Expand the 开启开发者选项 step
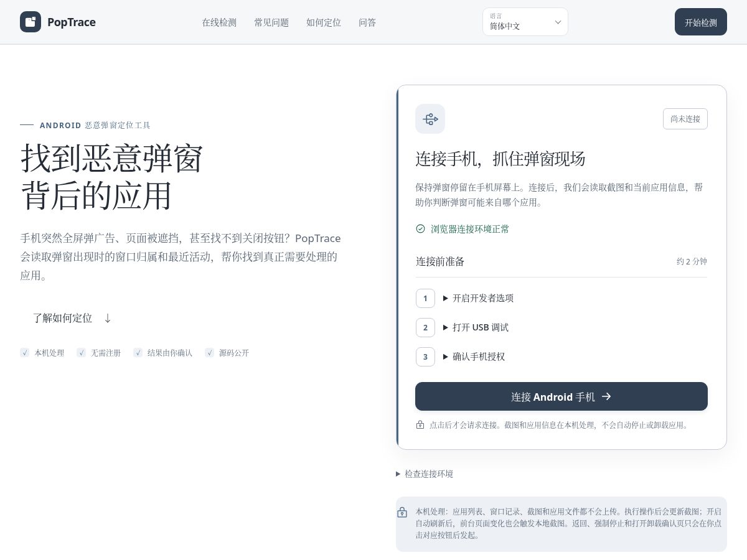The height and width of the screenshot is (560, 747). coord(478,298)
